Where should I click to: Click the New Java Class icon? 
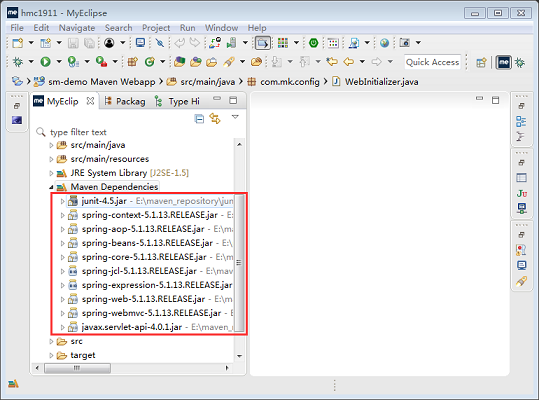point(150,62)
